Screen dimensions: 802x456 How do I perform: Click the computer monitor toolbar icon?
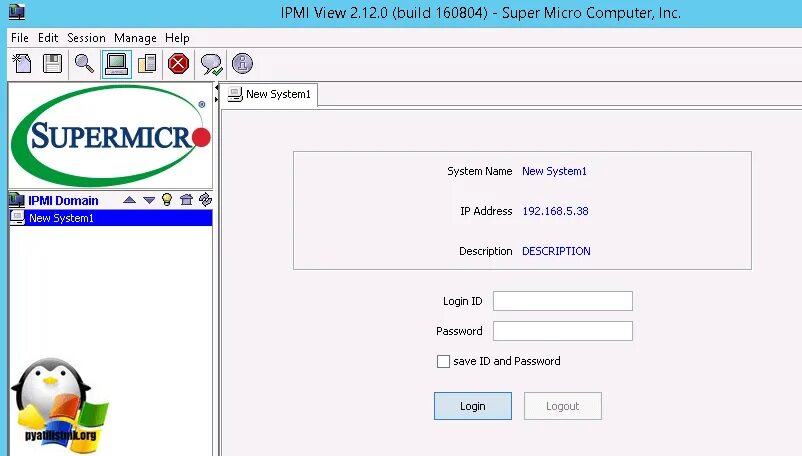116,64
